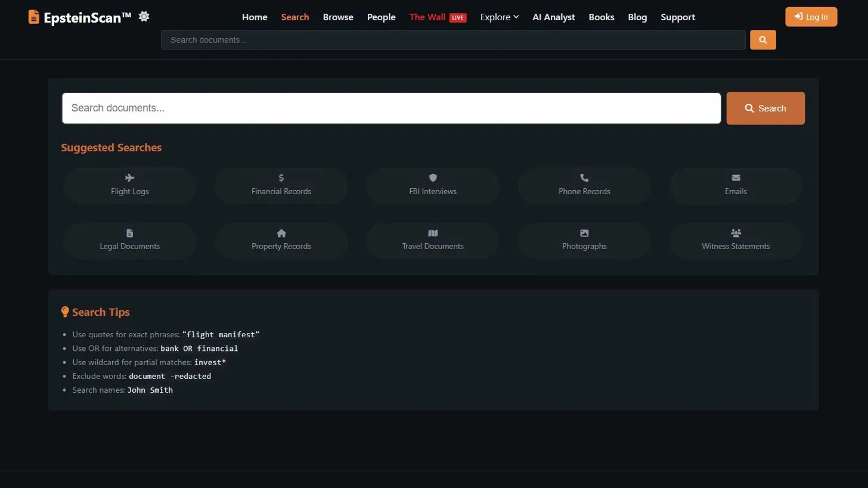Select the Legal Documents suggestion
The height and width of the screenshot is (488, 868).
point(130,241)
